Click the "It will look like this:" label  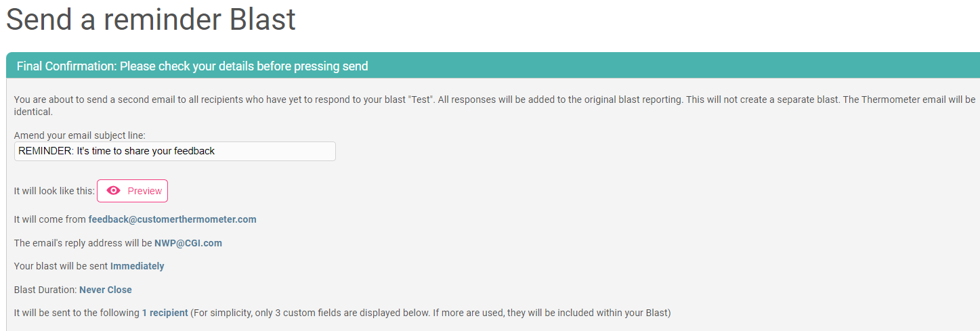coord(54,191)
